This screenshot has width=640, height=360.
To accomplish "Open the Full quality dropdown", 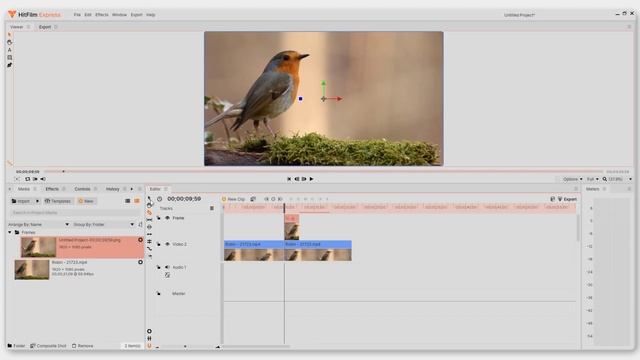I will (x=593, y=179).
